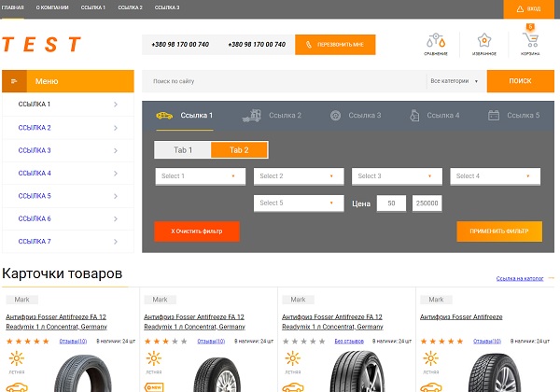560x392 pixels.
Task: Open favorites star icon
Action: click(484, 40)
